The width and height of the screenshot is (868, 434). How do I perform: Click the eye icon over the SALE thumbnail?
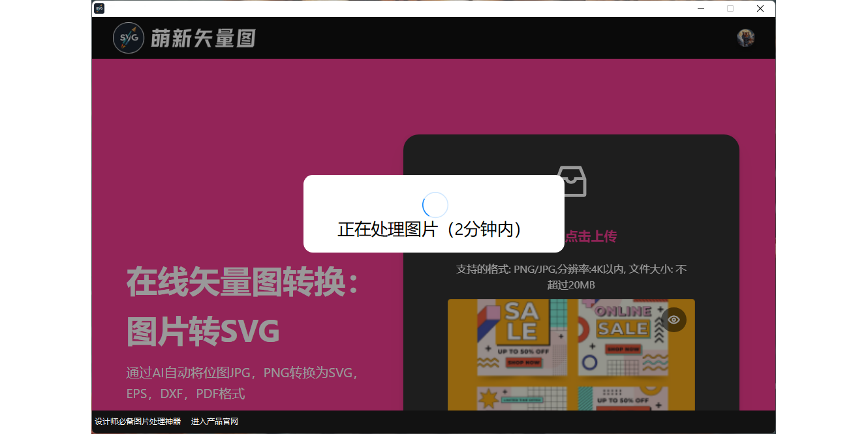674,319
